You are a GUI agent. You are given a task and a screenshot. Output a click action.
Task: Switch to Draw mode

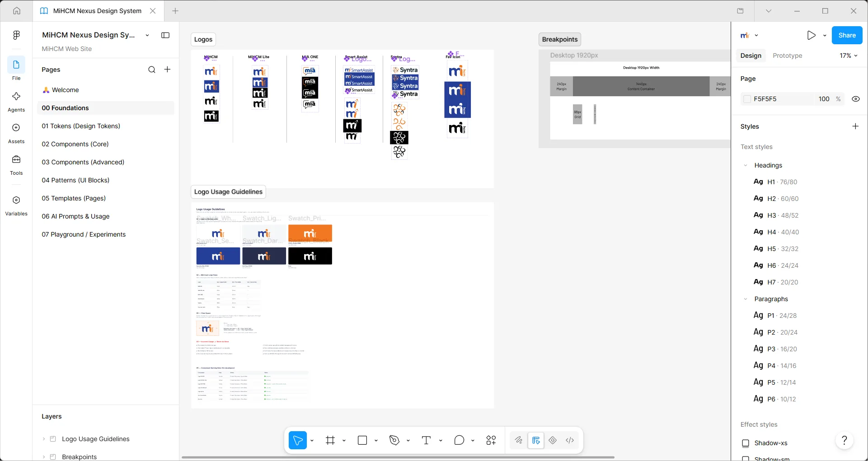tap(519, 441)
